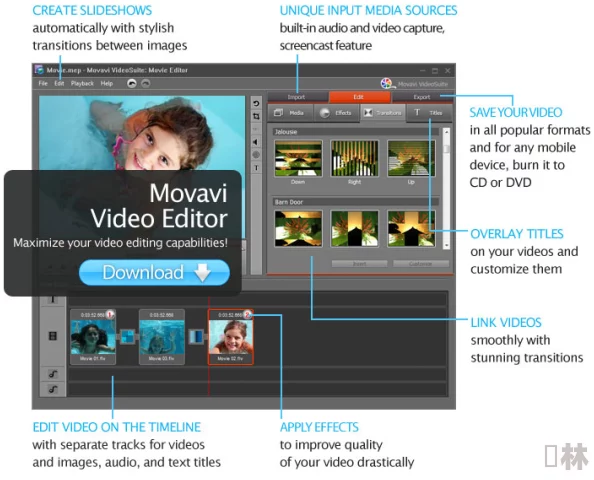
Task: Open the Playback menu
Action: (82, 83)
